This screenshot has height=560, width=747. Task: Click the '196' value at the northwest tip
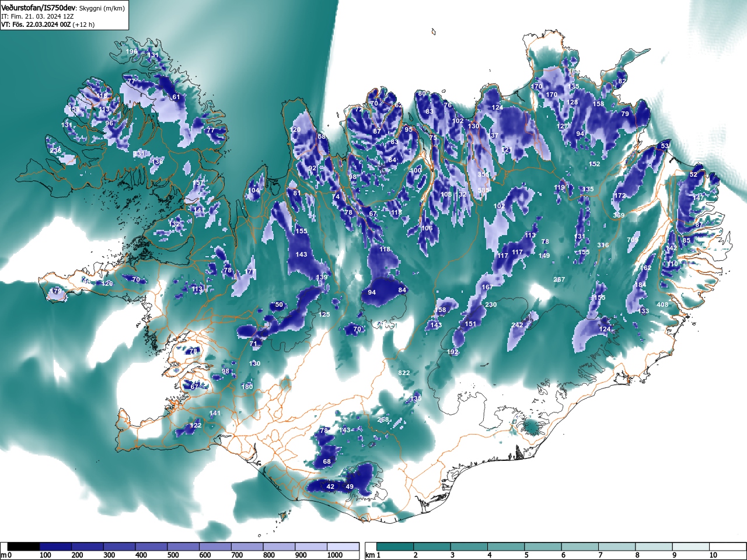[x=132, y=52]
